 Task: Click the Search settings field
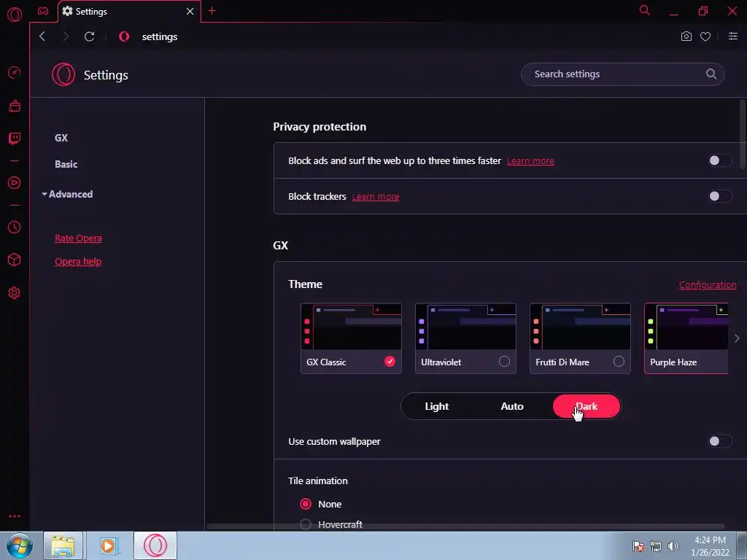click(623, 74)
